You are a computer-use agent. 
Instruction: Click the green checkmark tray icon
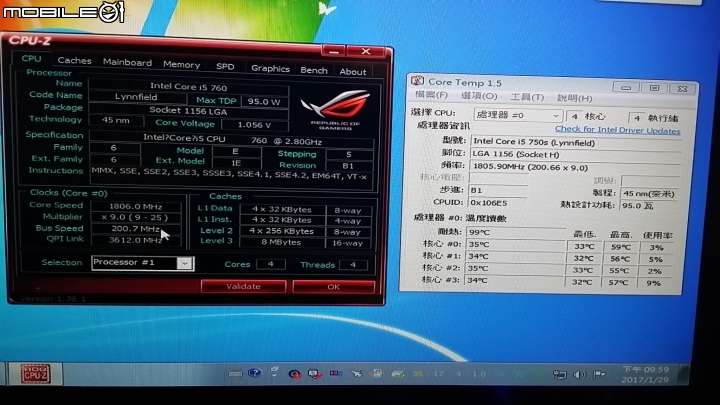398,374
